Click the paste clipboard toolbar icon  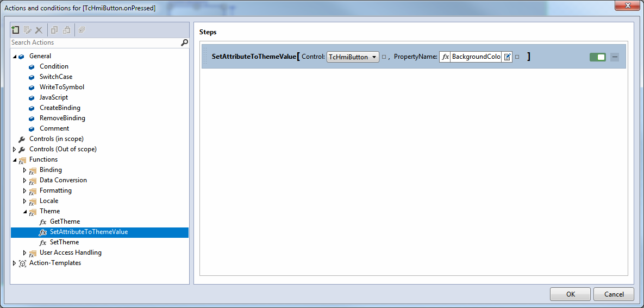point(66,30)
